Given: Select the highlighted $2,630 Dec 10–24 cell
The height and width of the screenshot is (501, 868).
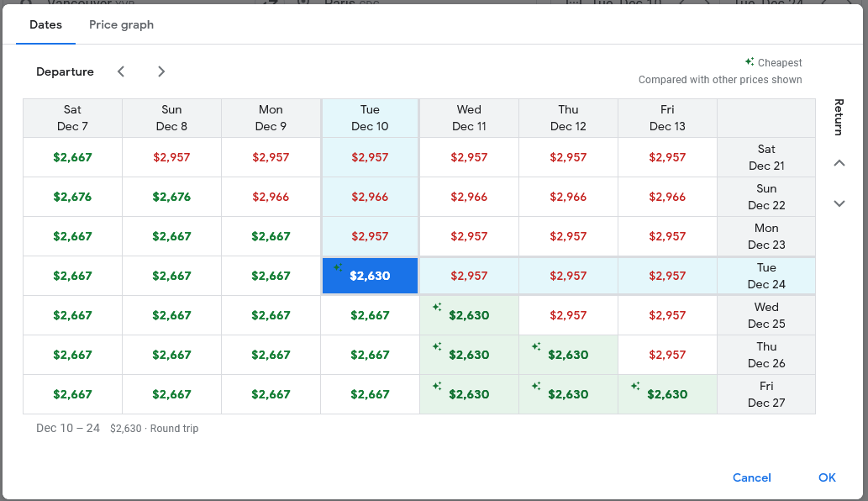Looking at the screenshot, I should tap(370, 276).
